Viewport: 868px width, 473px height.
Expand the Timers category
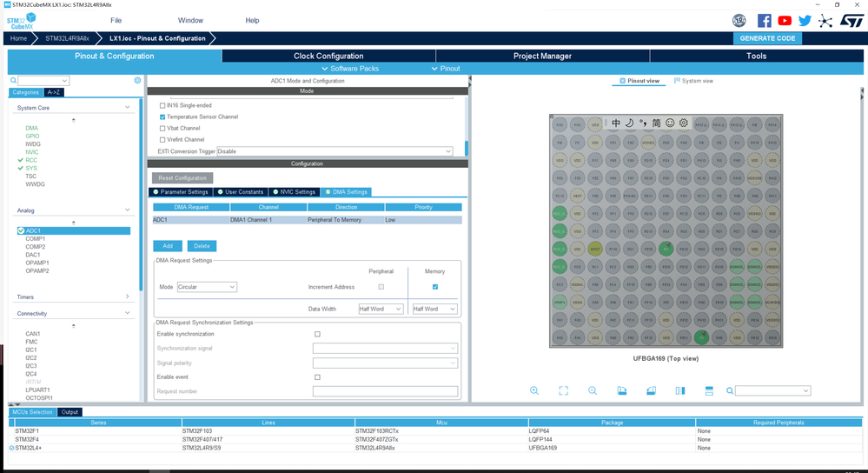(128, 296)
